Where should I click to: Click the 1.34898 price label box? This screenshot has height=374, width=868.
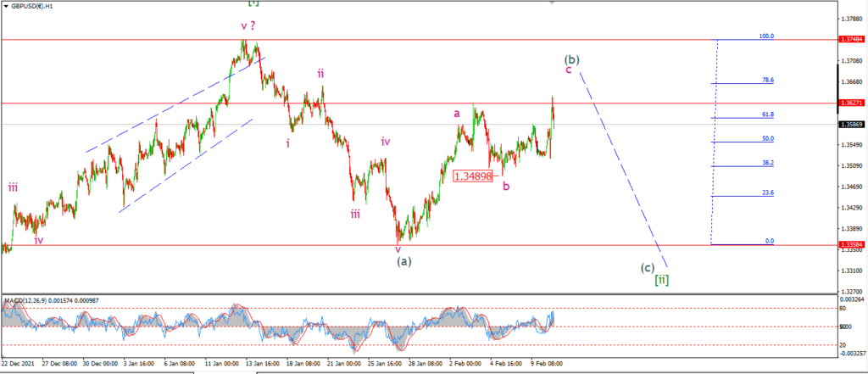coord(473,176)
